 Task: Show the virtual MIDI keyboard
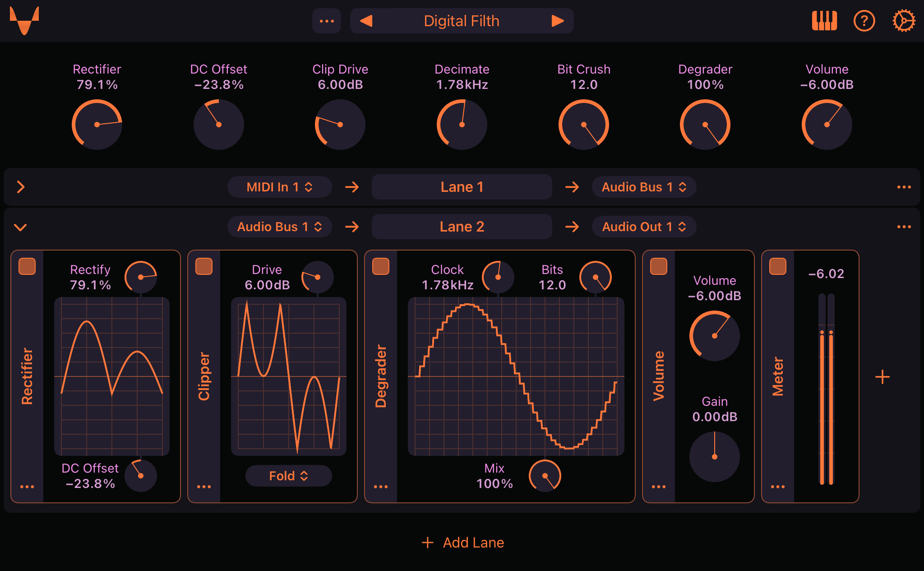pyautogui.click(x=825, y=20)
